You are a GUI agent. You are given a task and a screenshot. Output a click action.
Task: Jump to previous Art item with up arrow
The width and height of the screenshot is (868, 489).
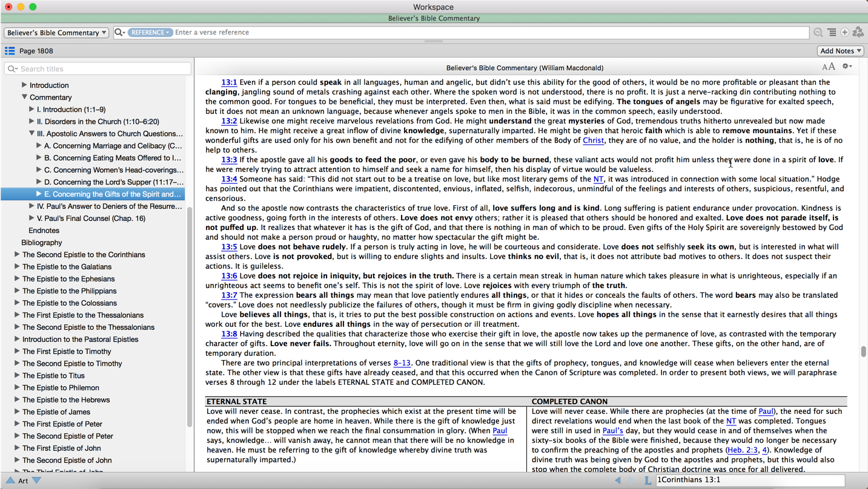click(10, 481)
